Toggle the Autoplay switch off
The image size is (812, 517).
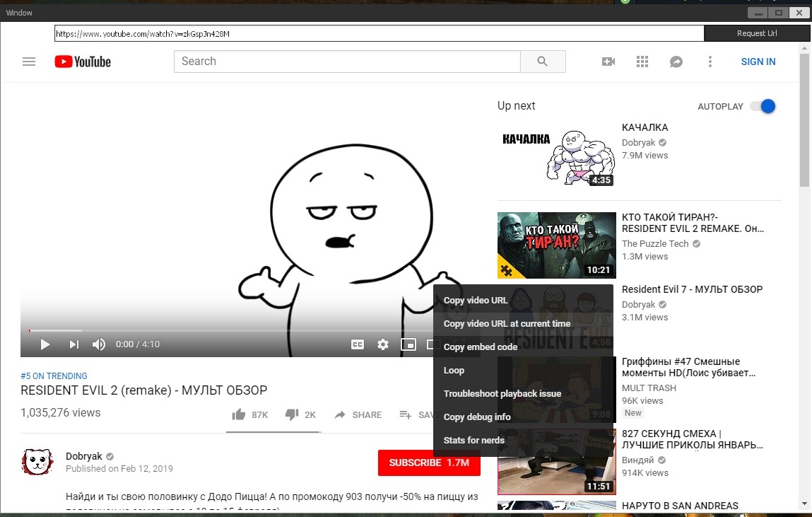(763, 106)
